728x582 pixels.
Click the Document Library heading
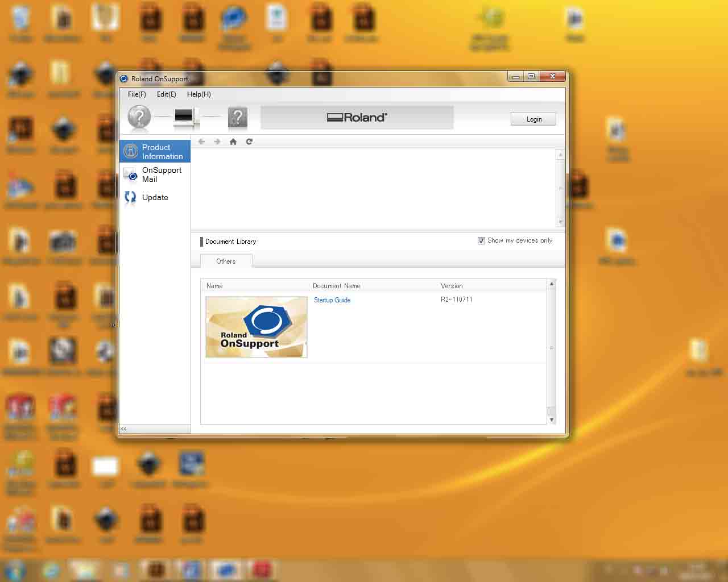230,242
